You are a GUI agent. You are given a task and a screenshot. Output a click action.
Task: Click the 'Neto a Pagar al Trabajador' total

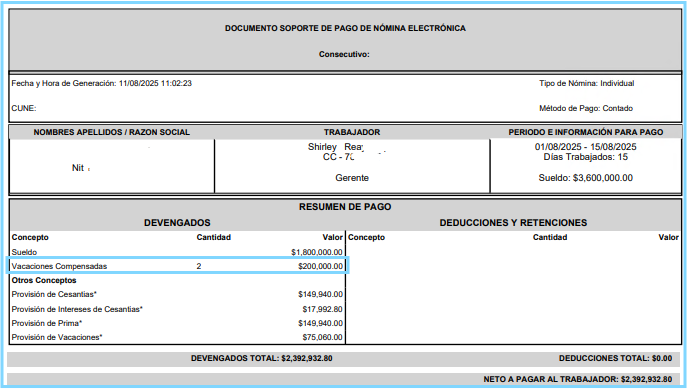coord(577,379)
